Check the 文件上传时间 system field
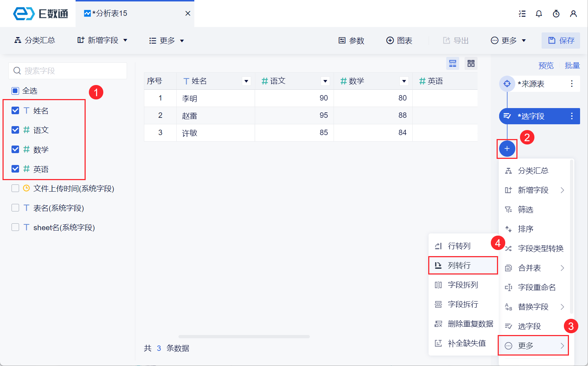588x366 pixels. click(15, 188)
